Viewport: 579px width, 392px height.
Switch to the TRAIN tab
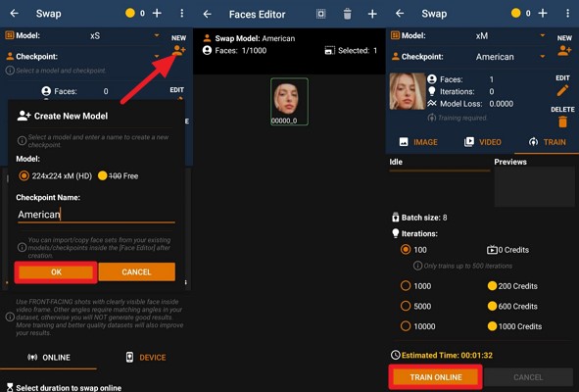tap(547, 142)
